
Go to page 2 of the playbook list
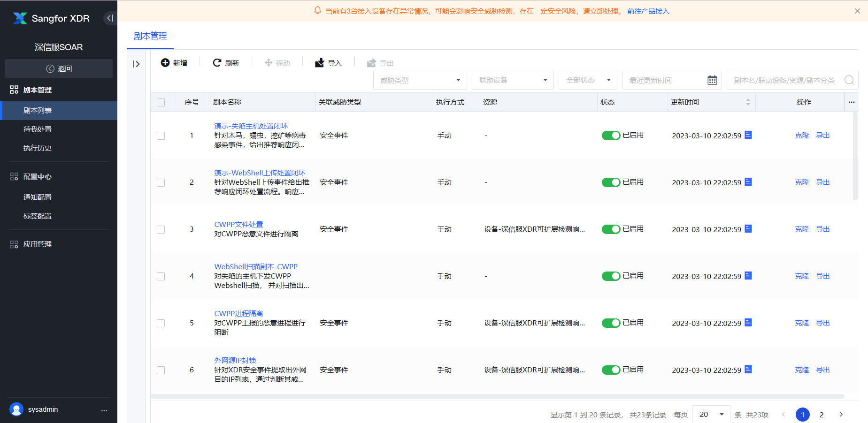click(822, 415)
